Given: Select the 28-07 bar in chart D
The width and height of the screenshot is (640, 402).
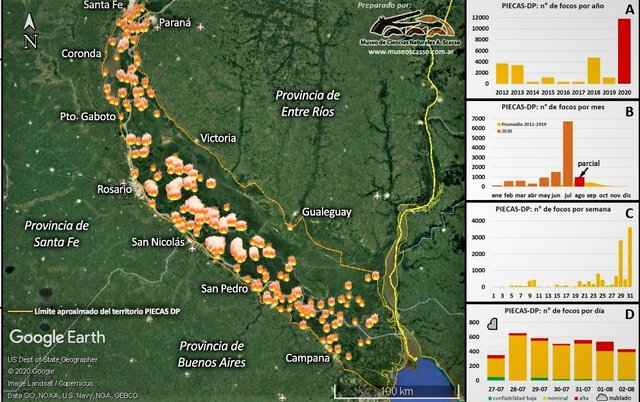Looking at the screenshot, I should coord(518,357).
